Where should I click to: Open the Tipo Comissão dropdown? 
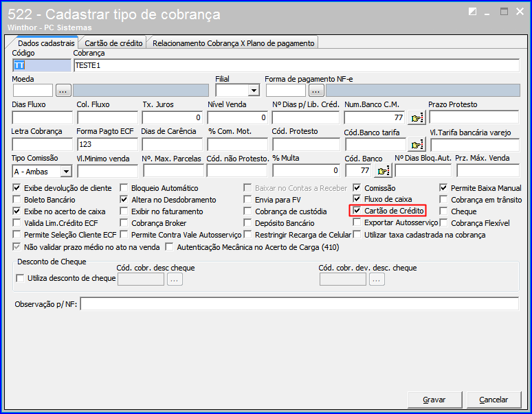[66, 172]
